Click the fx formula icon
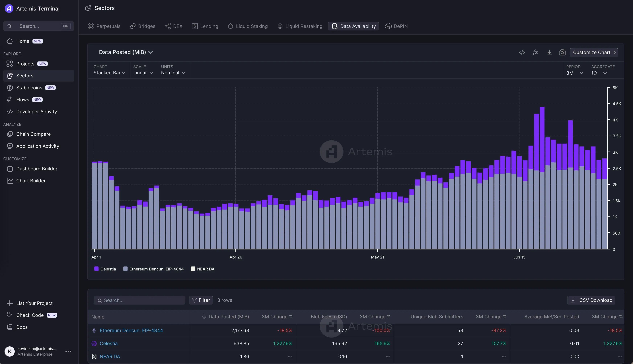 pos(535,52)
